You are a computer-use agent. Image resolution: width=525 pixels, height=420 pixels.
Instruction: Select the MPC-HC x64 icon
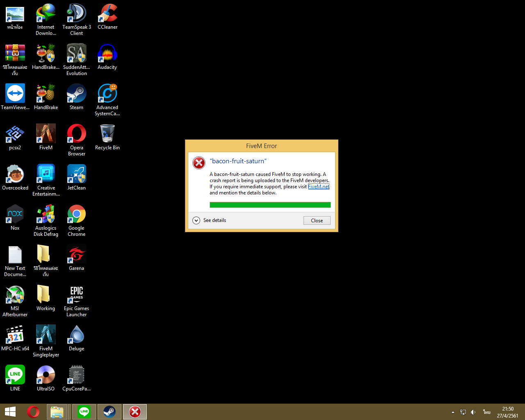coord(15,338)
